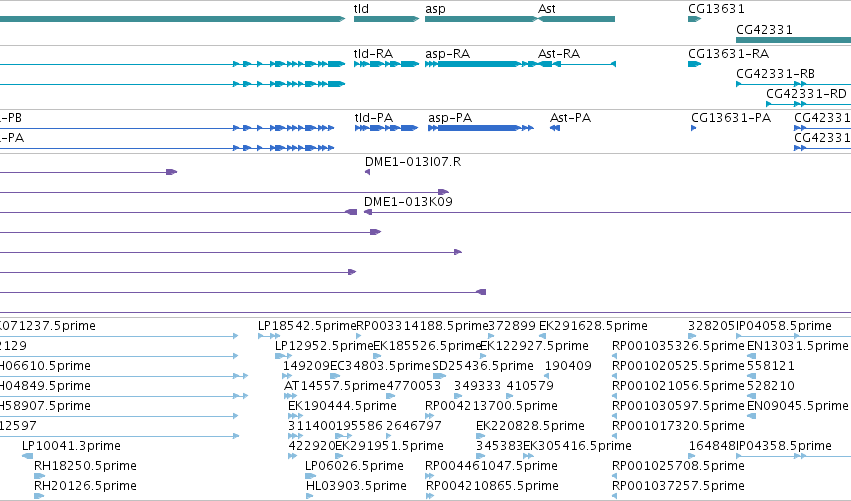This screenshot has height=501, width=851.
Task: Select the asp gene bar
Action: pos(480,19)
